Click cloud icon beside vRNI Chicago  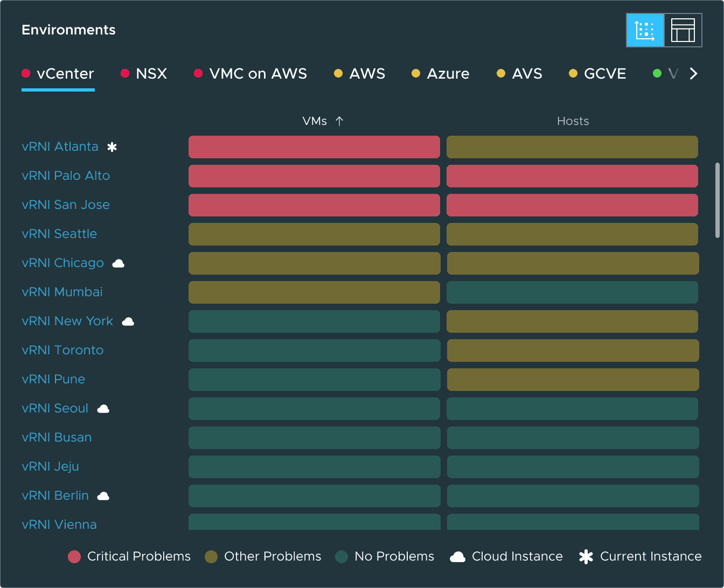(x=119, y=263)
